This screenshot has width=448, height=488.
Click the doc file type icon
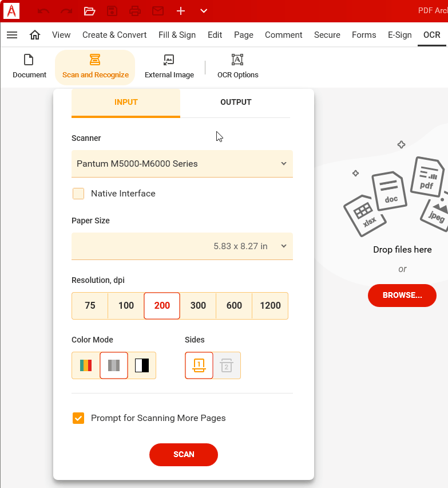390,191
